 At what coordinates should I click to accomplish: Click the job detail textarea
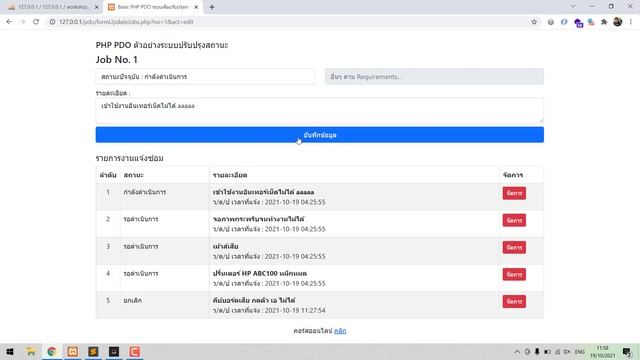[x=320, y=111]
